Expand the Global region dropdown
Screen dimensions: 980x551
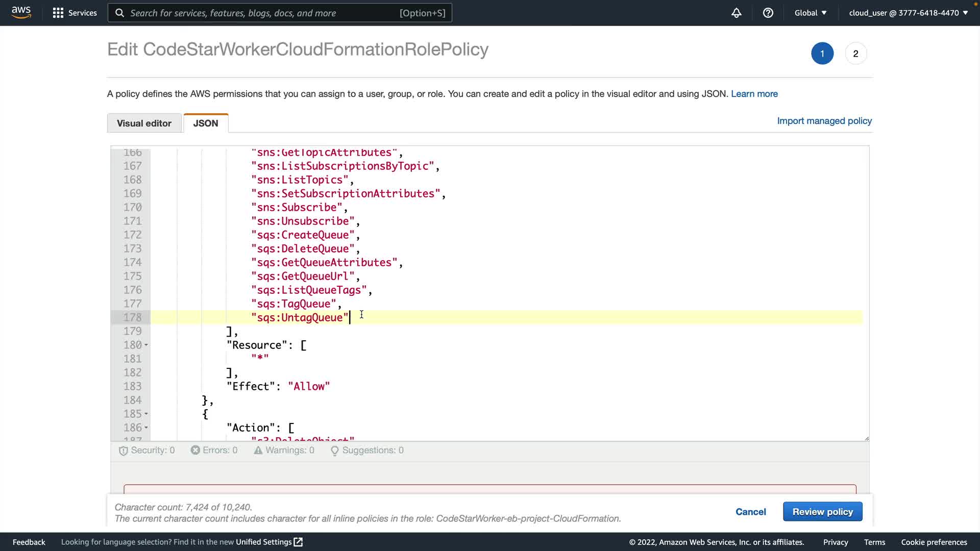[810, 13]
